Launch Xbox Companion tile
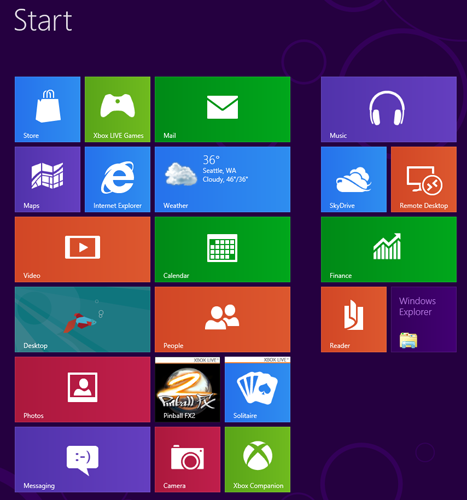This screenshot has width=467, height=500. [258, 459]
